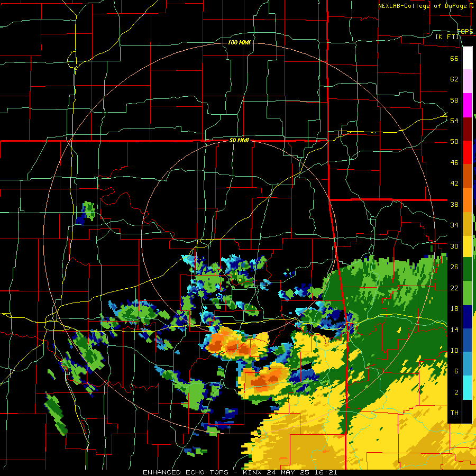Select the TOPS legend heading

pyautogui.click(x=465, y=31)
